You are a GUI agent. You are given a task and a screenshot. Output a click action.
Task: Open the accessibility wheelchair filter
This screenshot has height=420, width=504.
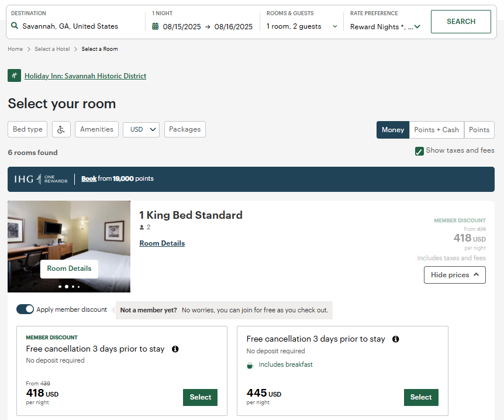[61, 129]
